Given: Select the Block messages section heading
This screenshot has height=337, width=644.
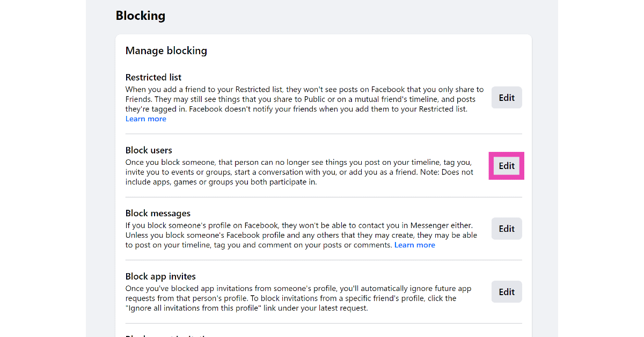Looking at the screenshot, I should click(x=158, y=214).
